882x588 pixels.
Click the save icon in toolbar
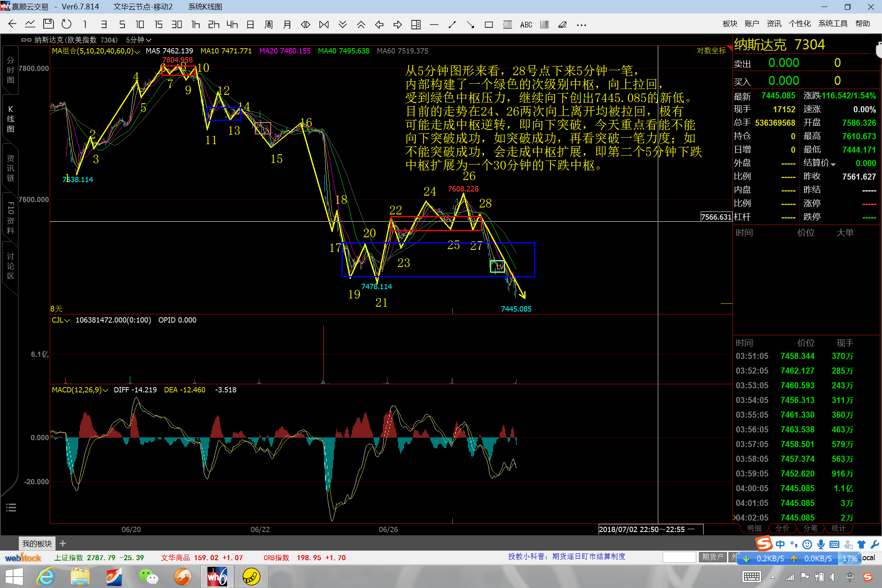pos(49,24)
